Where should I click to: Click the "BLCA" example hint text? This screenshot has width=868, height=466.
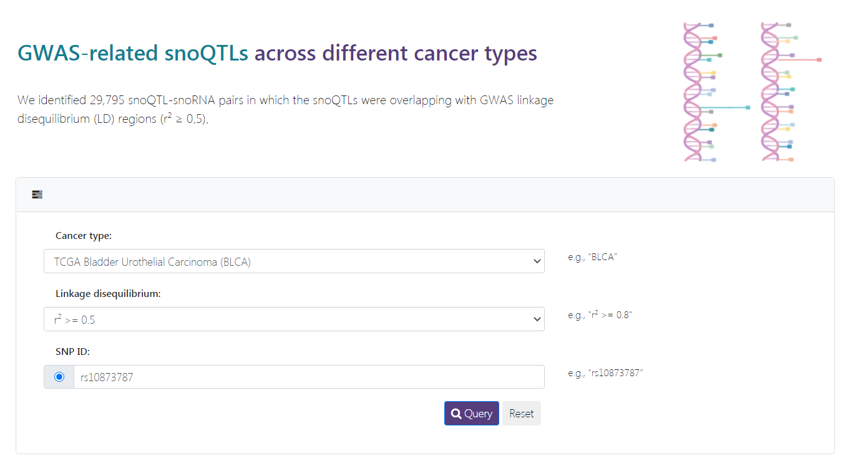(592, 257)
